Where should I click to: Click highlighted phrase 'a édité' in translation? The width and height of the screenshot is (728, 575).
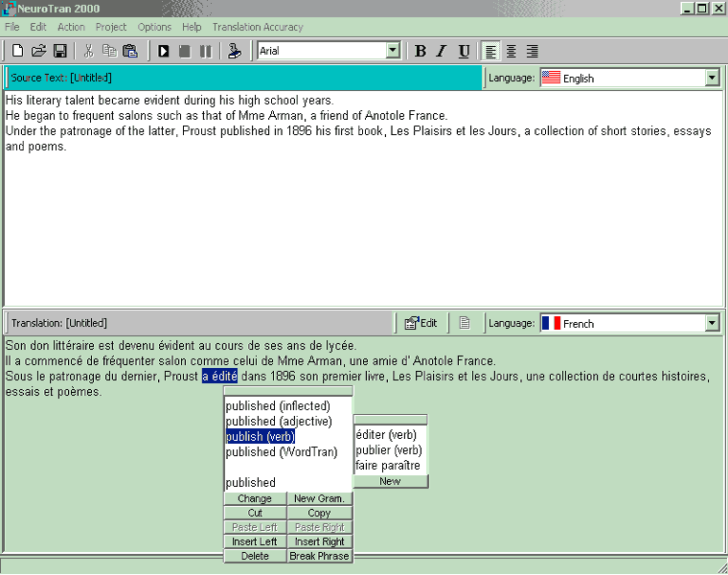click(x=219, y=376)
